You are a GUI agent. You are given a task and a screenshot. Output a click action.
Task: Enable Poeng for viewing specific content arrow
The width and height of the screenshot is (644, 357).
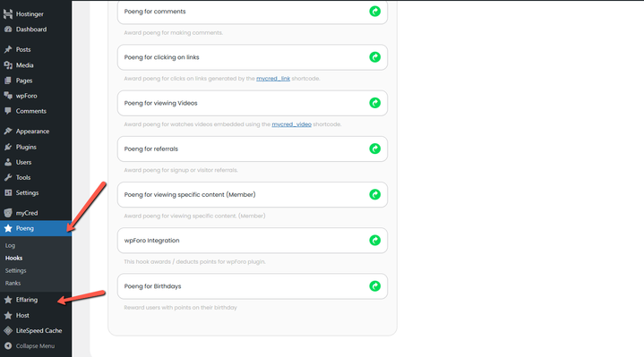pyautogui.click(x=374, y=194)
